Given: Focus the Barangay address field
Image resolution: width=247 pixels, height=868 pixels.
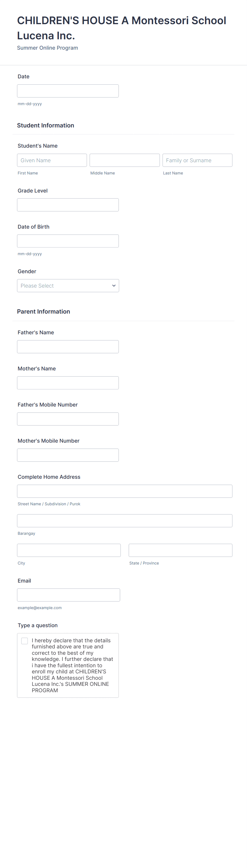Looking at the screenshot, I should click(124, 521).
